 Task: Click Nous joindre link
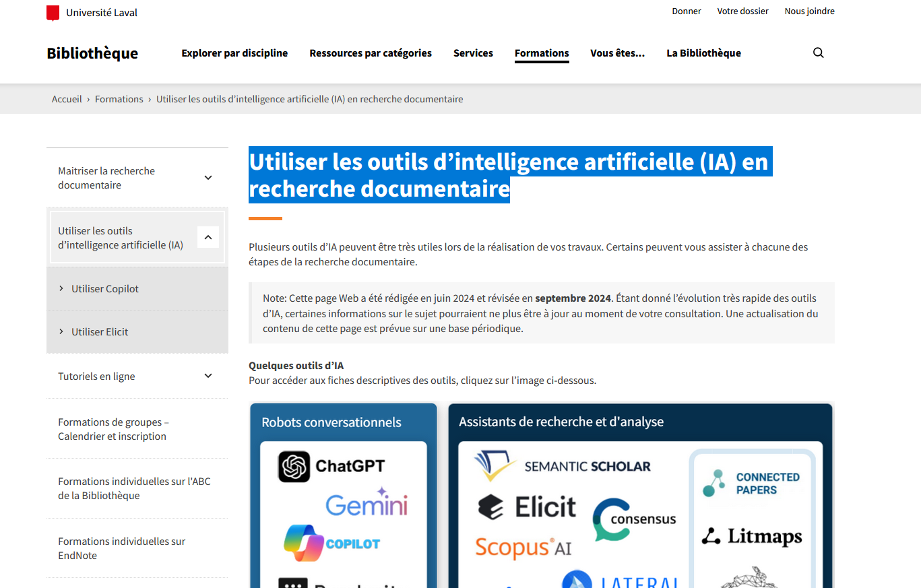tap(809, 11)
